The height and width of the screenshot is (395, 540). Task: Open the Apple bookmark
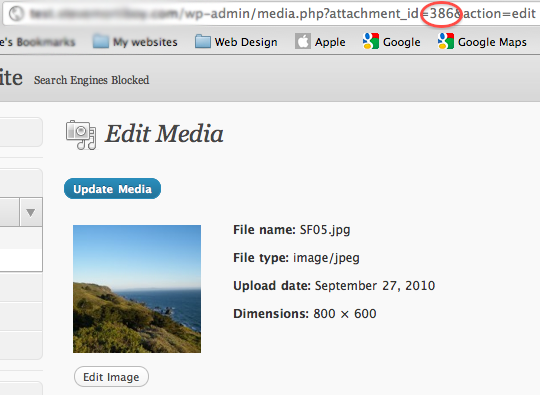point(320,42)
